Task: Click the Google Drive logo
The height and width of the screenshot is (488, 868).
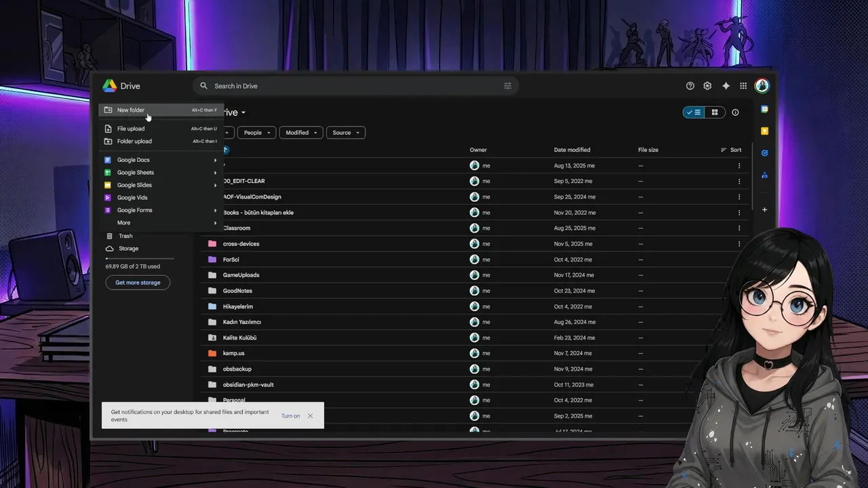Action: pyautogui.click(x=110, y=86)
